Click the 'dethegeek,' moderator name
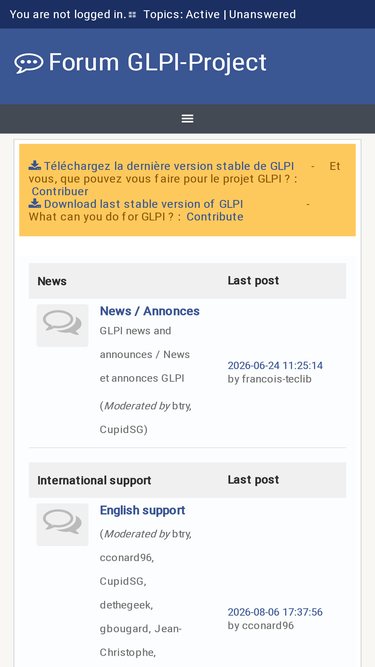This screenshot has width=375, height=667. coord(126,605)
